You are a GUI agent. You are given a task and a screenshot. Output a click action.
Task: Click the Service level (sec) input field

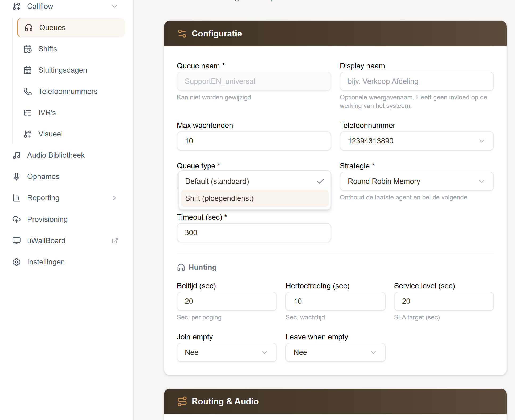coord(444,301)
